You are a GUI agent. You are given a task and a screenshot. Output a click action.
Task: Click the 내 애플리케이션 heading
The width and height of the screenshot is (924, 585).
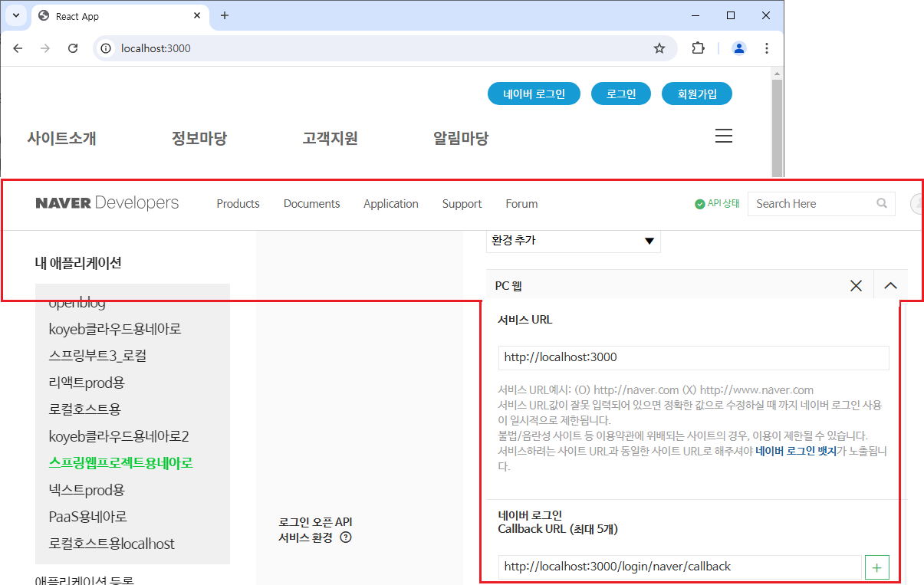(78, 263)
